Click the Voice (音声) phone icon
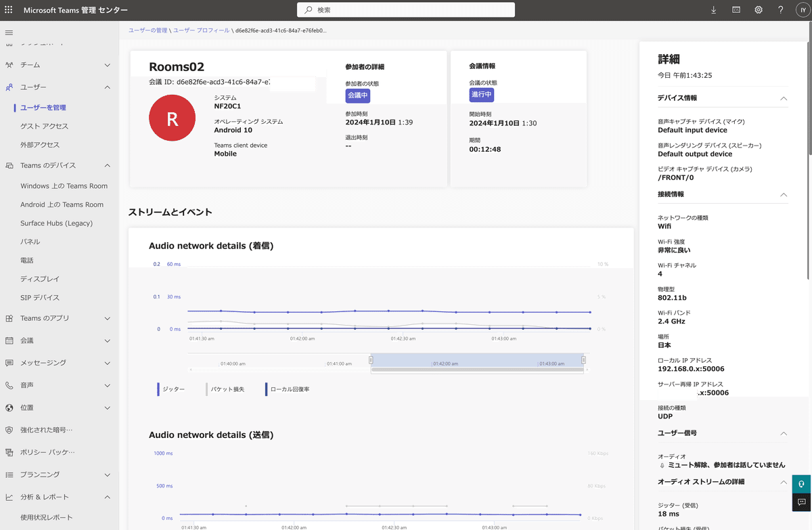Screen dimensions: 812x530 tap(9, 385)
